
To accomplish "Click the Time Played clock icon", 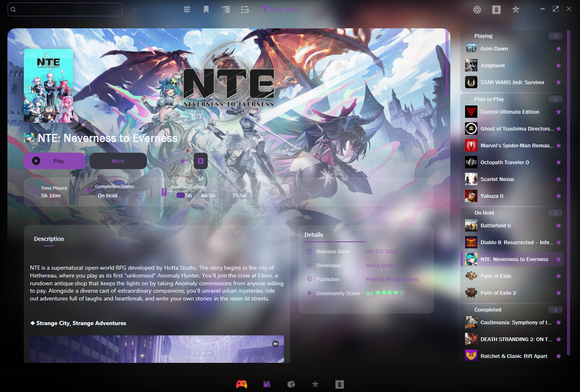I will point(34,192).
